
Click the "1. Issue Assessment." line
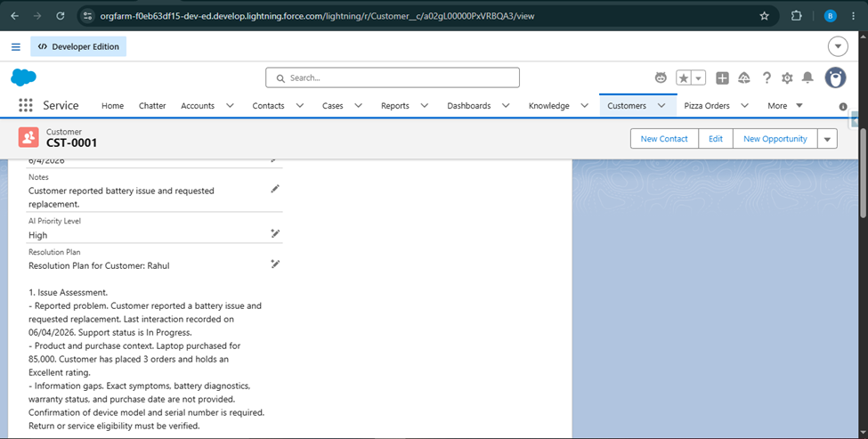pyautogui.click(x=68, y=292)
